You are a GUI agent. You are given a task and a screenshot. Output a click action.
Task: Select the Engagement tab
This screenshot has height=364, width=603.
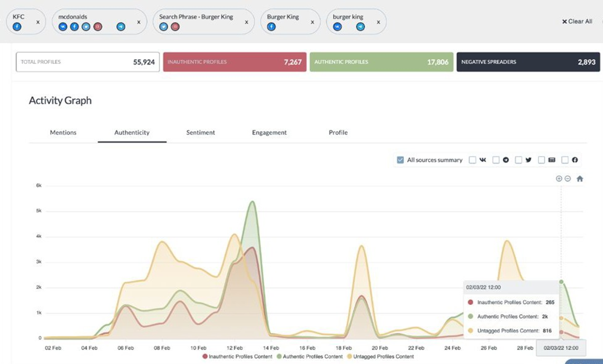click(x=269, y=133)
